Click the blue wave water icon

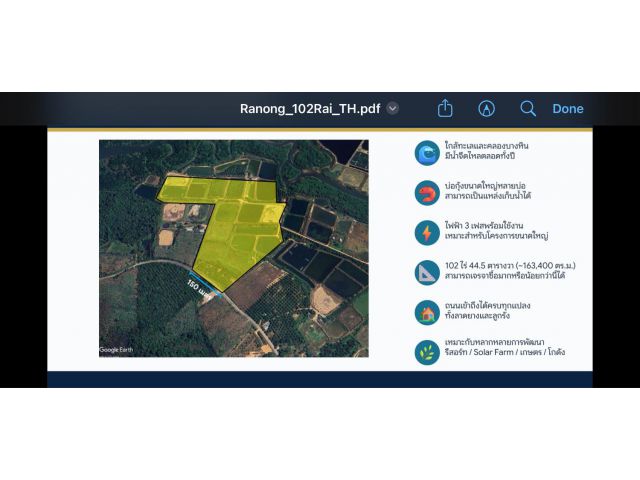click(427, 153)
